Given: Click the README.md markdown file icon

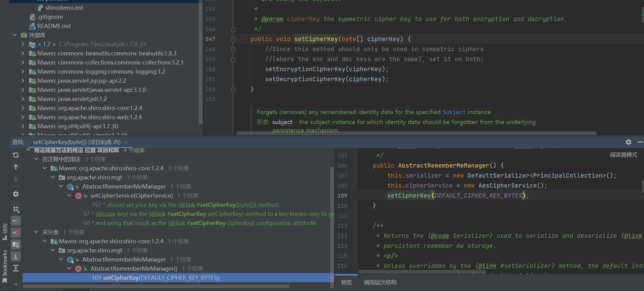Looking at the screenshot, I should 32,26.
